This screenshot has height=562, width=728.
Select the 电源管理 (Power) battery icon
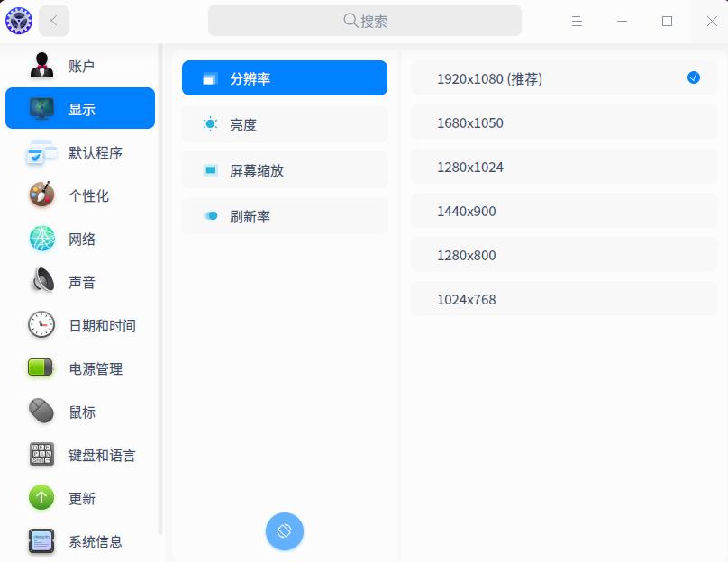[x=41, y=368]
